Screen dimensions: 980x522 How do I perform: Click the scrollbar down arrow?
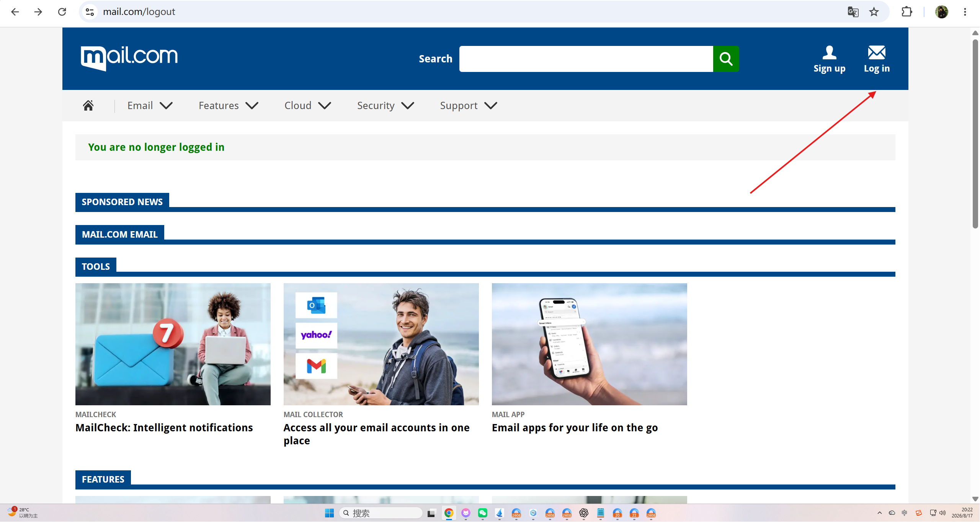click(x=975, y=499)
